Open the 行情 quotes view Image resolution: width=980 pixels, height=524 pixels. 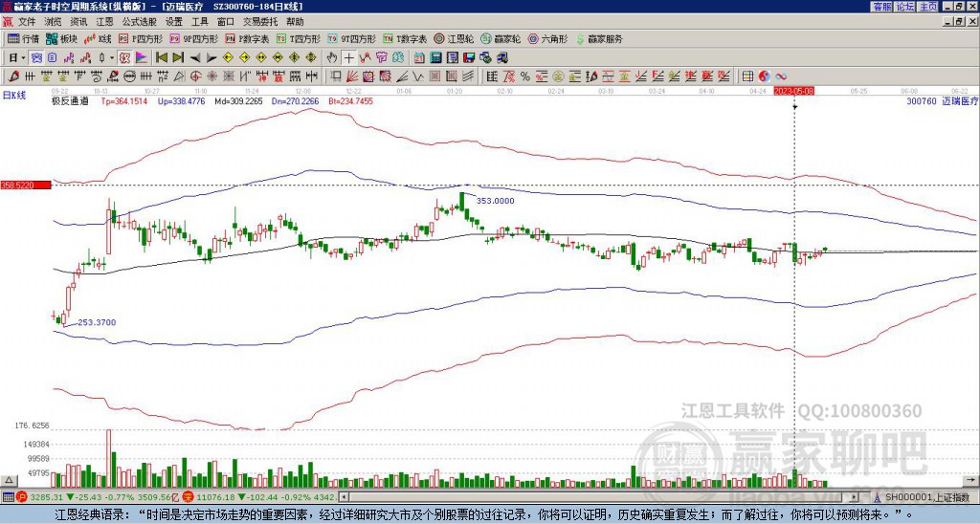click(x=23, y=38)
